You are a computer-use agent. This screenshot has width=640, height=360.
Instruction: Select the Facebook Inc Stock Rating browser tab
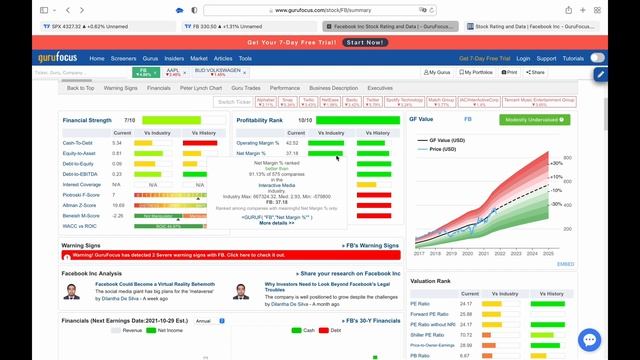(x=390, y=27)
